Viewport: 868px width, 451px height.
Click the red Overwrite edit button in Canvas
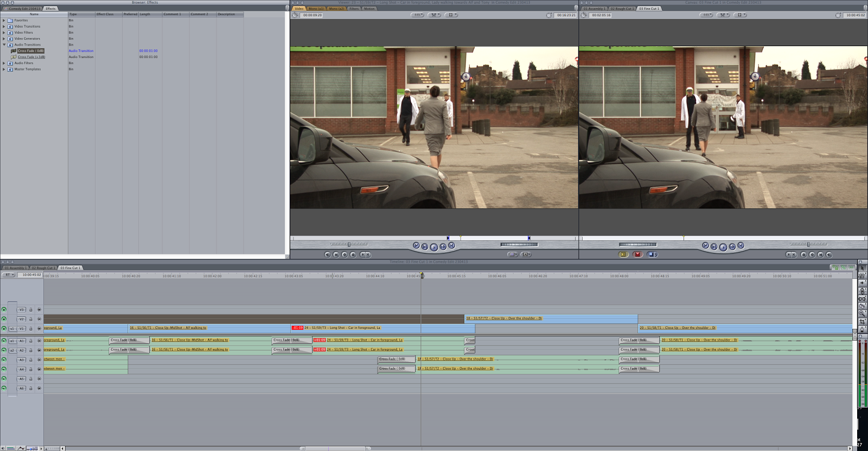[638, 254]
